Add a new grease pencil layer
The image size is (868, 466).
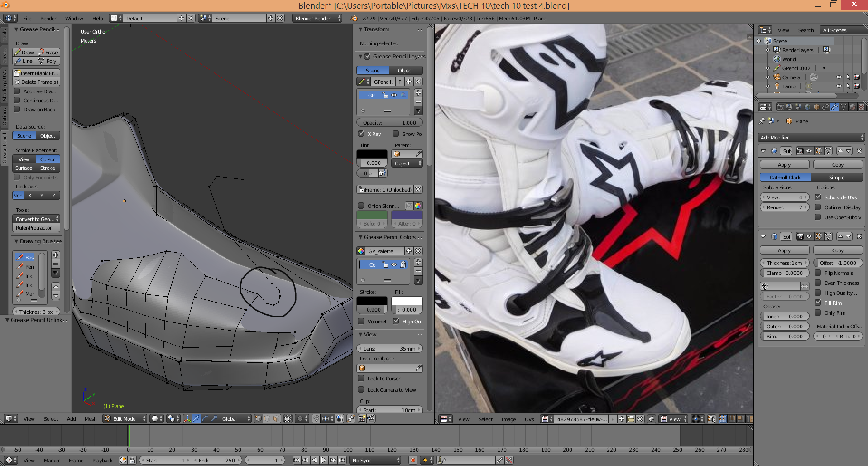[x=418, y=93]
